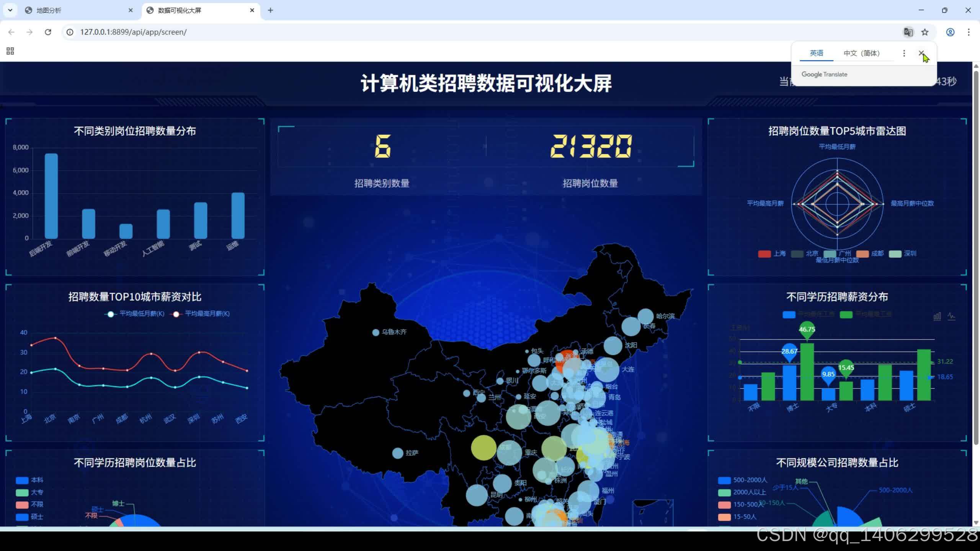The width and height of the screenshot is (980, 551).
Task: Toggle 大专 legend in education pie chart
Action: pos(29,492)
